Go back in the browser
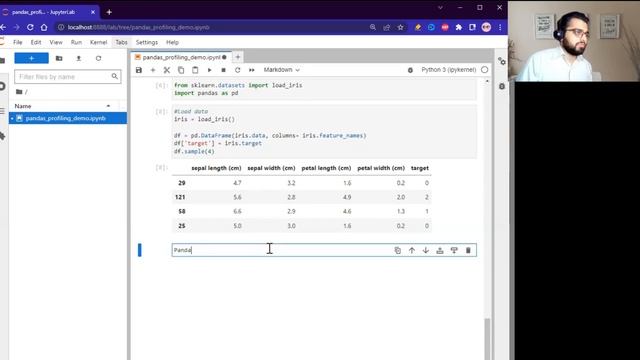Viewport: 640px width, 360px height. coord(3,27)
